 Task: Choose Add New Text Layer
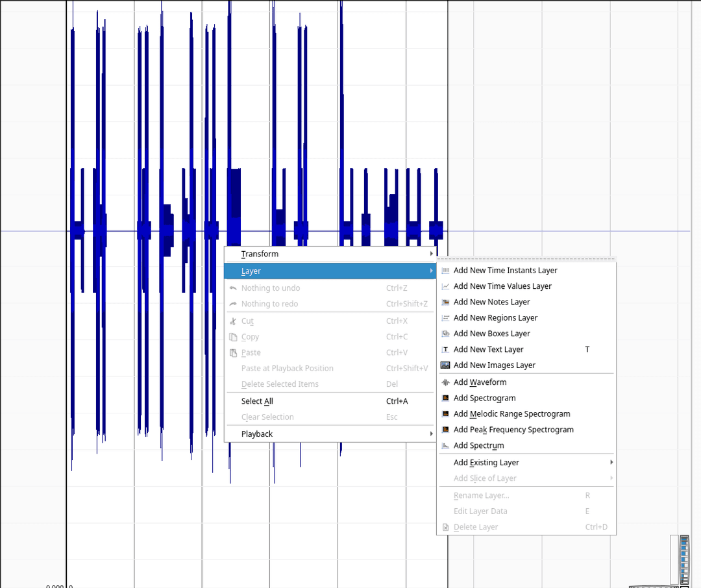click(526, 350)
